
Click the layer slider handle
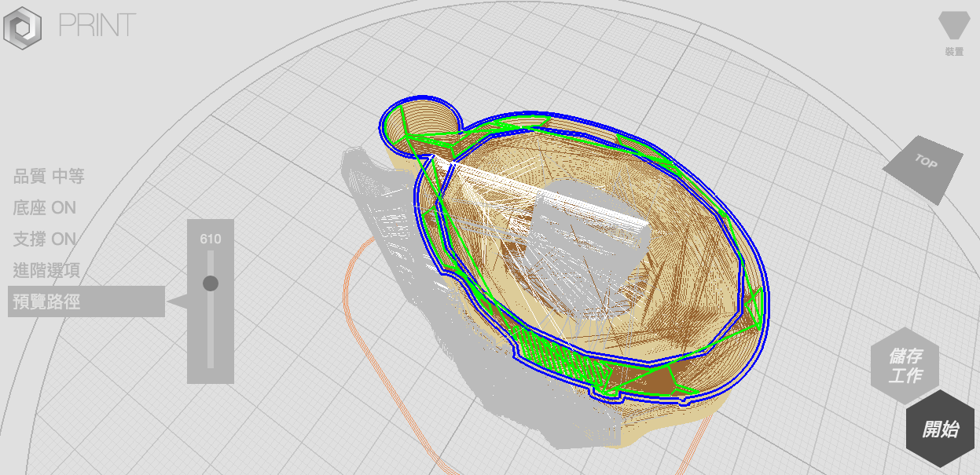pos(211,283)
